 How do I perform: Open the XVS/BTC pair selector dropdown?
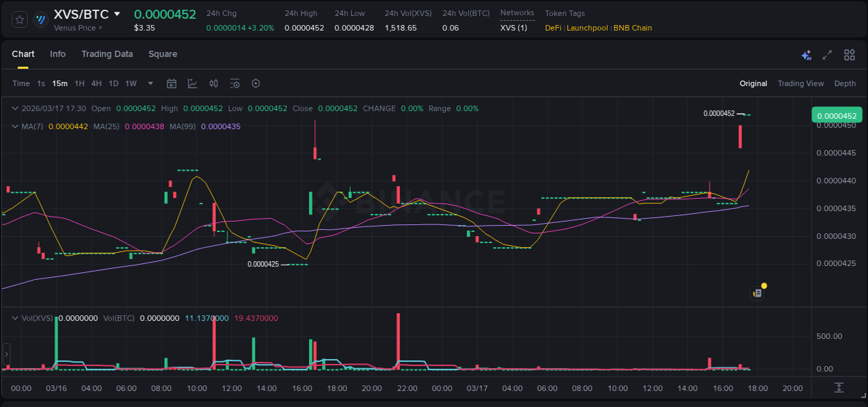(117, 14)
